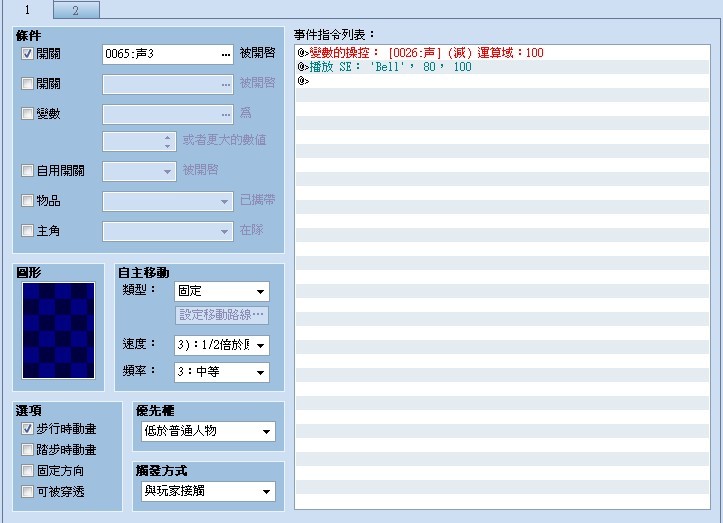This screenshot has height=523, width=723.
Task: Open switch picker for 0065:声3 field
Action: [225, 54]
